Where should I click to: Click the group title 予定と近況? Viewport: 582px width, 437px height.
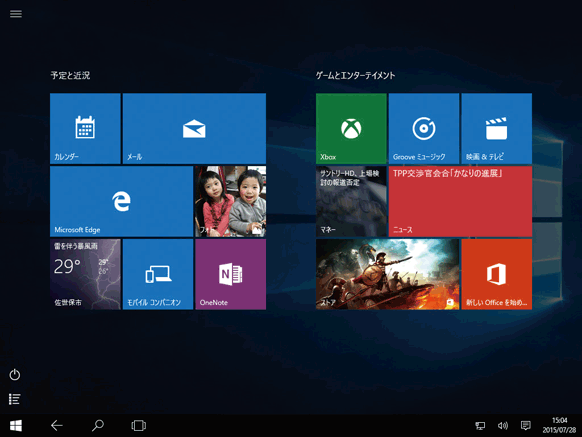(x=70, y=75)
